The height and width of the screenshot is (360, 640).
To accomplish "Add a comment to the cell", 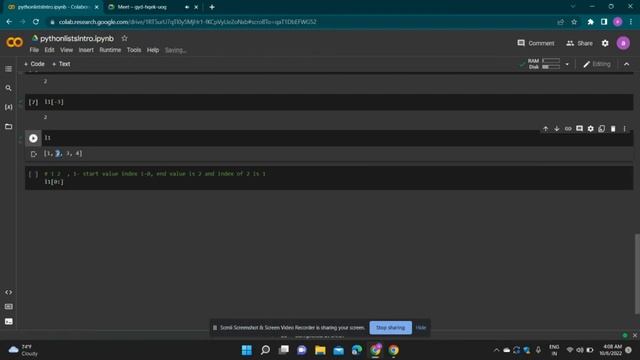I will coord(579,129).
